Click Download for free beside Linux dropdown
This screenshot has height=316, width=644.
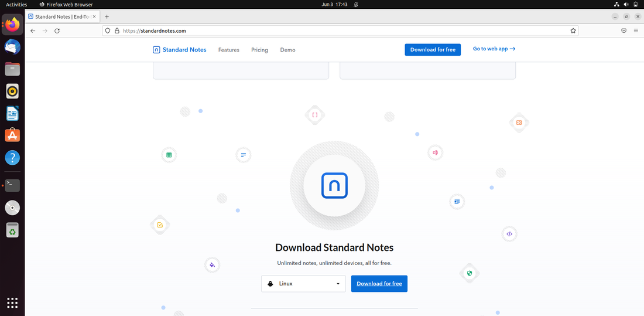click(379, 284)
